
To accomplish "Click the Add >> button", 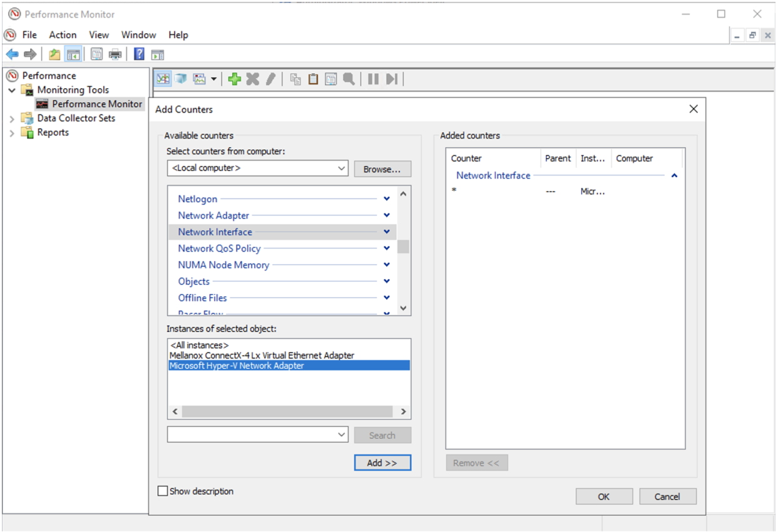I will click(x=382, y=463).
